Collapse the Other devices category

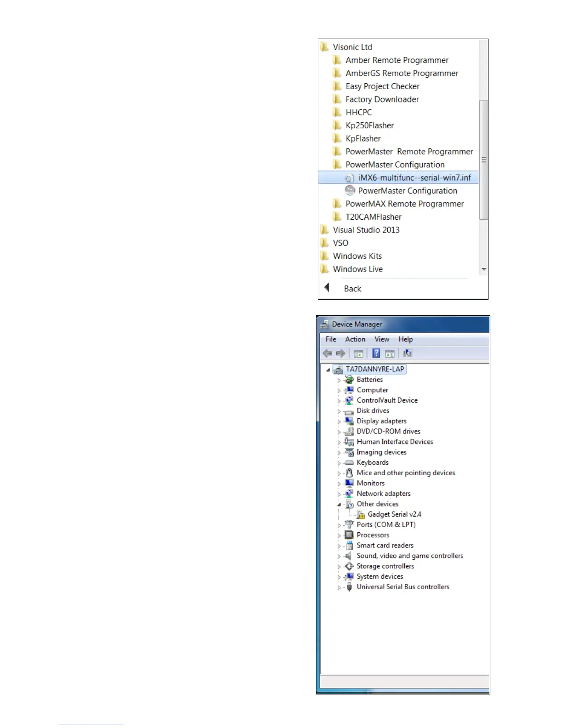point(339,505)
